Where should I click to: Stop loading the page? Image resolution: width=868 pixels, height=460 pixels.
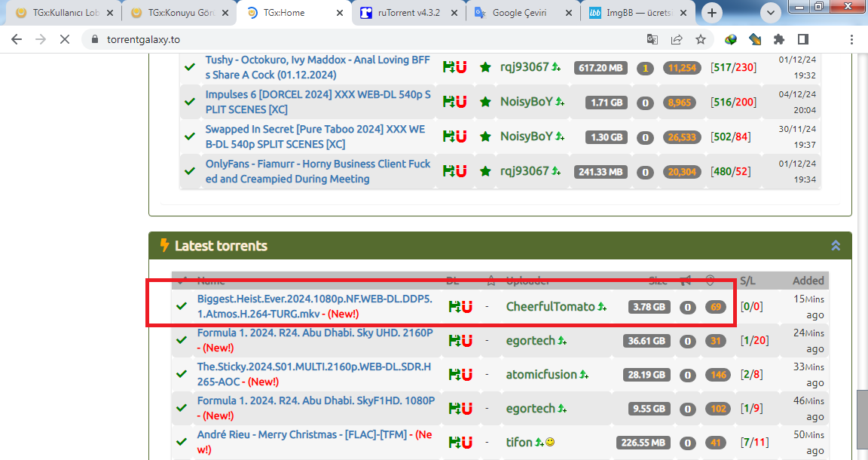click(x=65, y=39)
